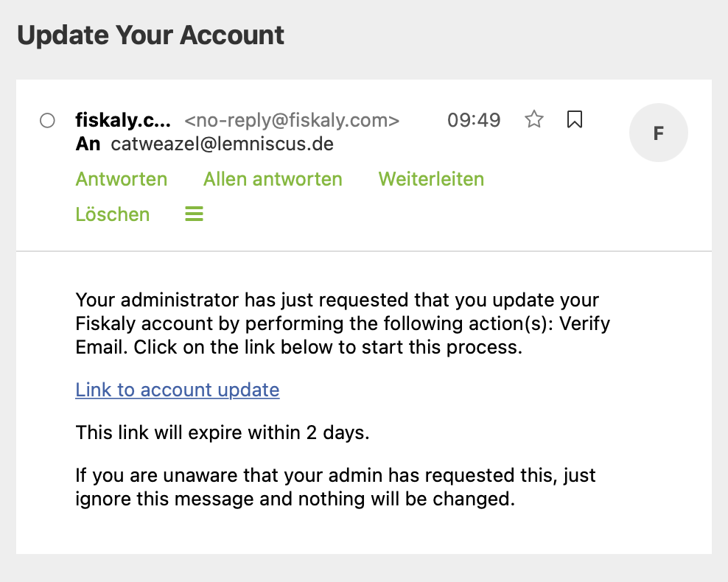Select the no-reply@fiskaly.com sender address

(292, 120)
